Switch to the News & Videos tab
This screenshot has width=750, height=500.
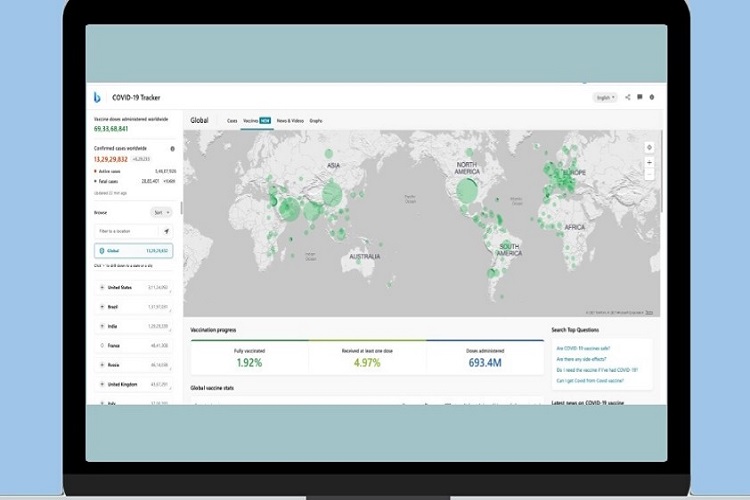290,121
